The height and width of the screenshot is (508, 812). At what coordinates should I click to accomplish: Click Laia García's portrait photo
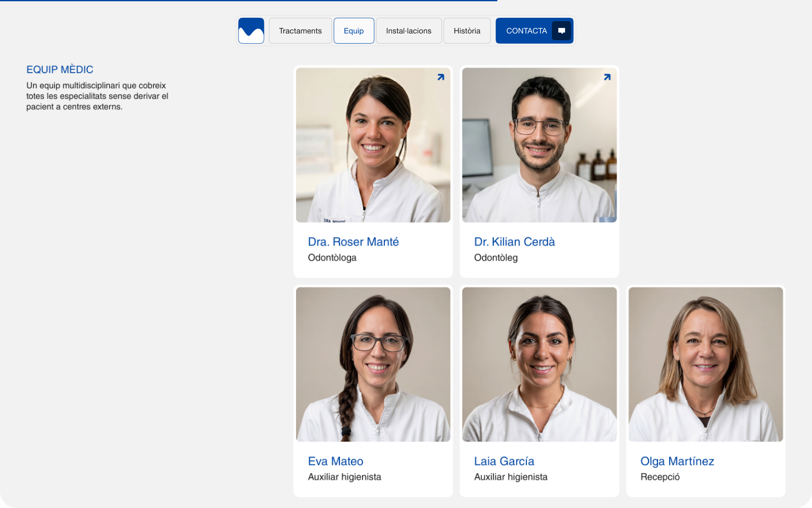click(539, 364)
